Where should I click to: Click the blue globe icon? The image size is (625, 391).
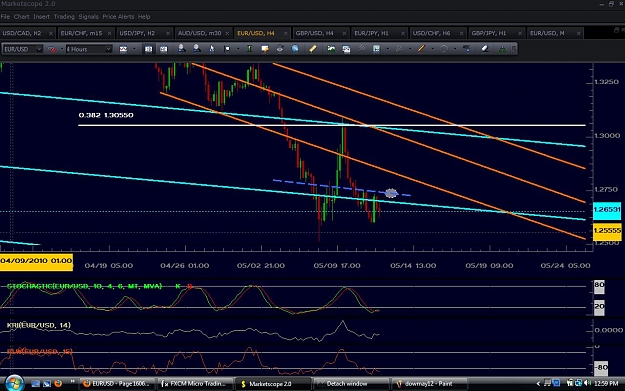[295, 49]
